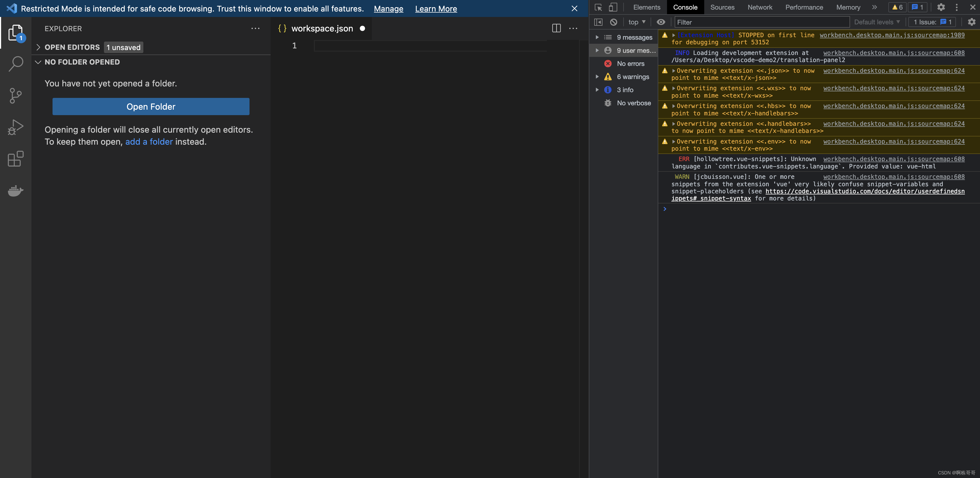Collapse the No Folder Opened section
This screenshot has height=478, width=980.
[38, 62]
